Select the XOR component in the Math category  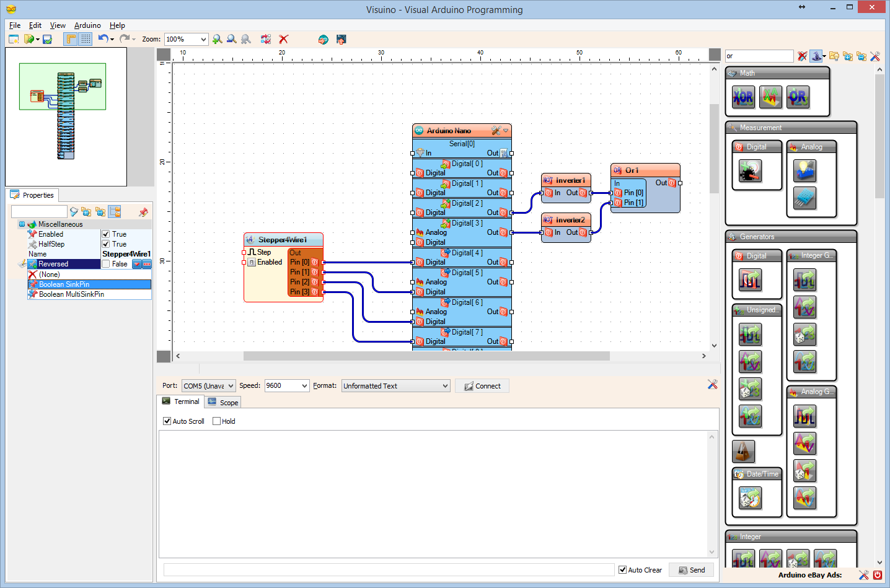(x=743, y=97)
